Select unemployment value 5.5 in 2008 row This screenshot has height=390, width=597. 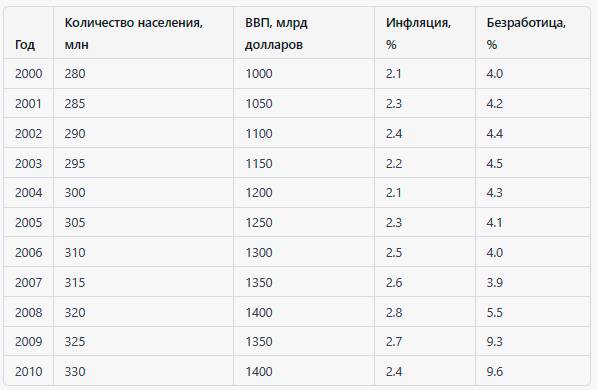point(494,312)
